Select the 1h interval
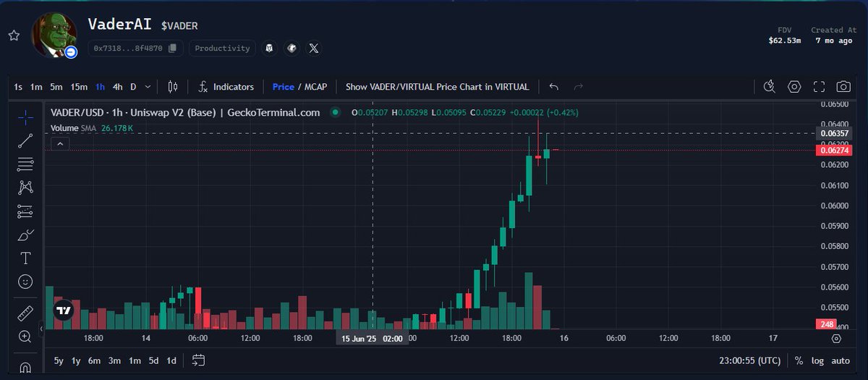This screenshot has height=380, width=868. [x=100, y=87]
